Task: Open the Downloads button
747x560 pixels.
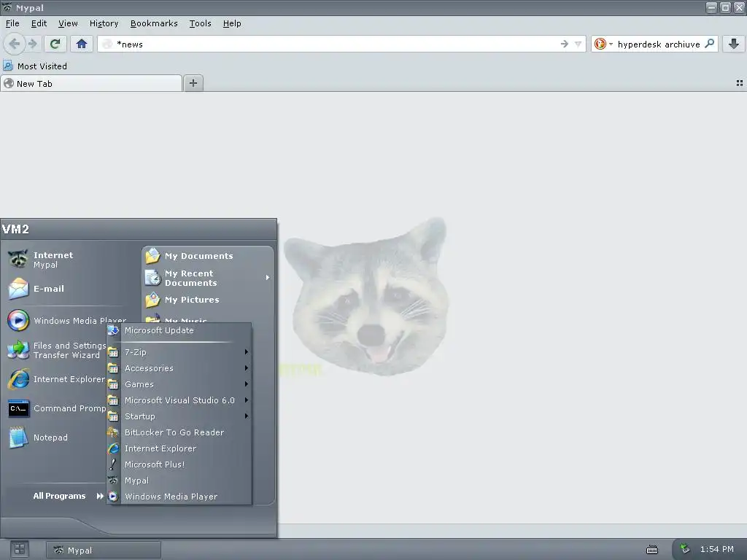Action: pos(734,44)
